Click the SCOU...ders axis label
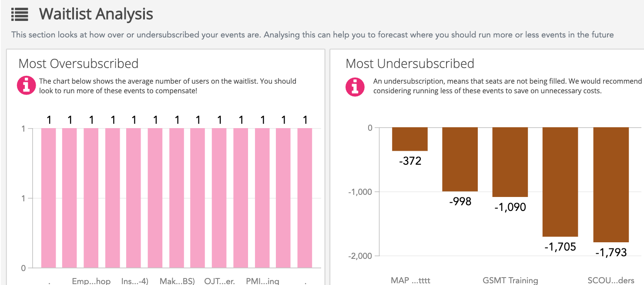Screen dimensions: 644x285 [610, 280]
